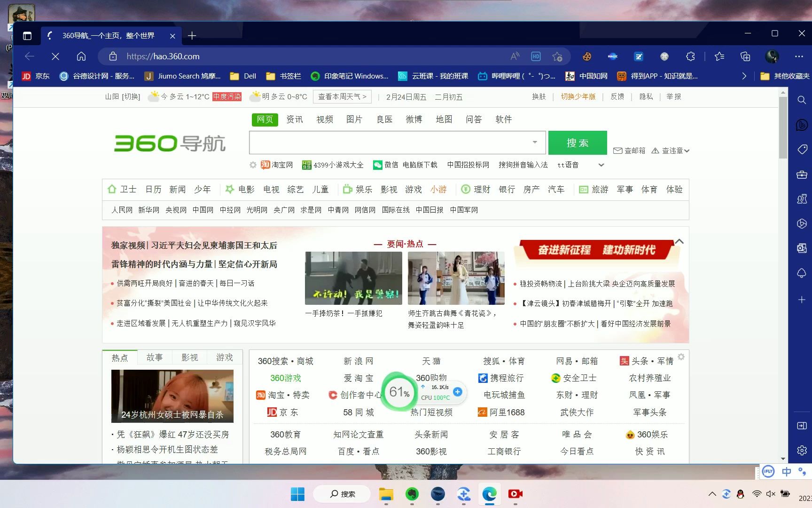Open the collections icon
This screenshot has height=508, width=812.
click(x=745, y=56)
